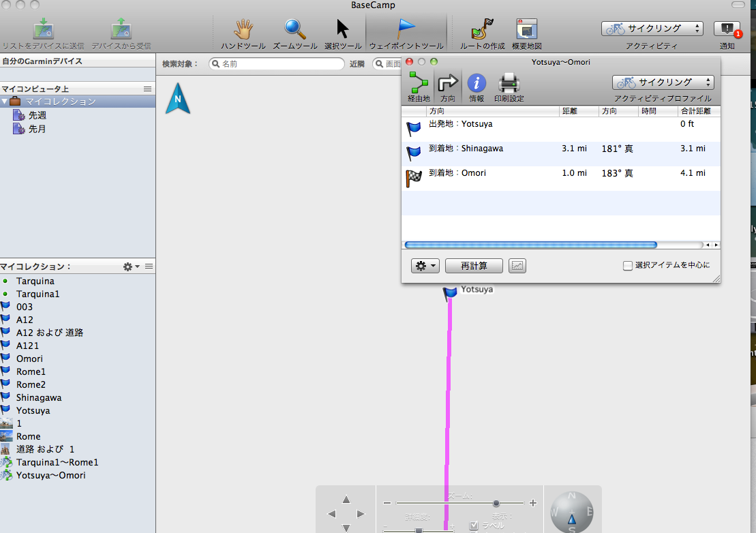This screenshot has width=756, height=533.
Task: Click 合計距離 column header
Action: 699,111
